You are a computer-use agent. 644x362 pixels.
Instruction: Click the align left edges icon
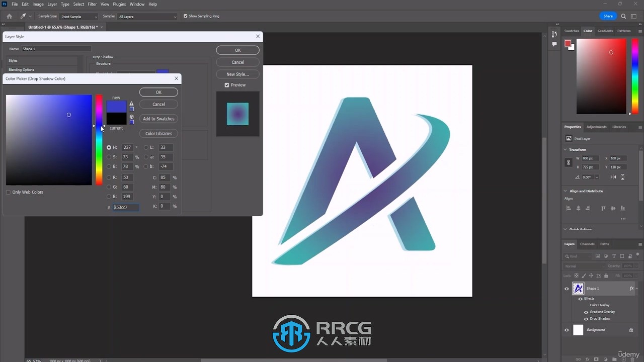click(569, 208)
